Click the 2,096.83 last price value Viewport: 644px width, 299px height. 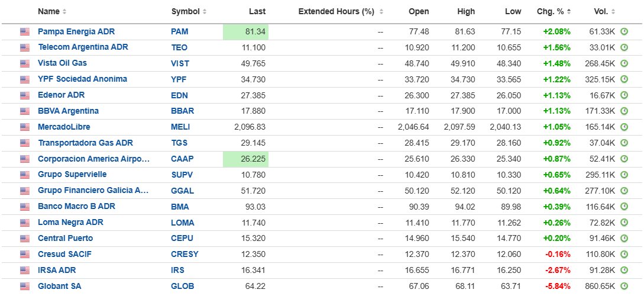pos(250,127)
